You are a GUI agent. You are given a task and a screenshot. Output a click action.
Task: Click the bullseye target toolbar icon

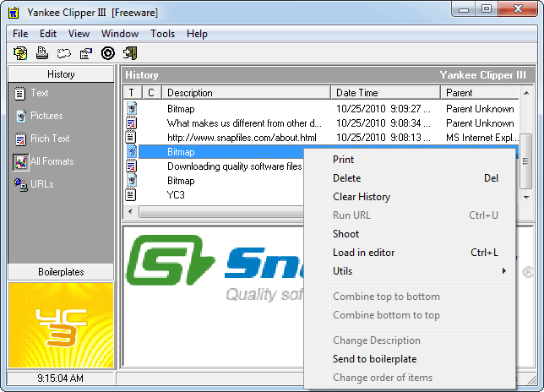coord(108,53)
